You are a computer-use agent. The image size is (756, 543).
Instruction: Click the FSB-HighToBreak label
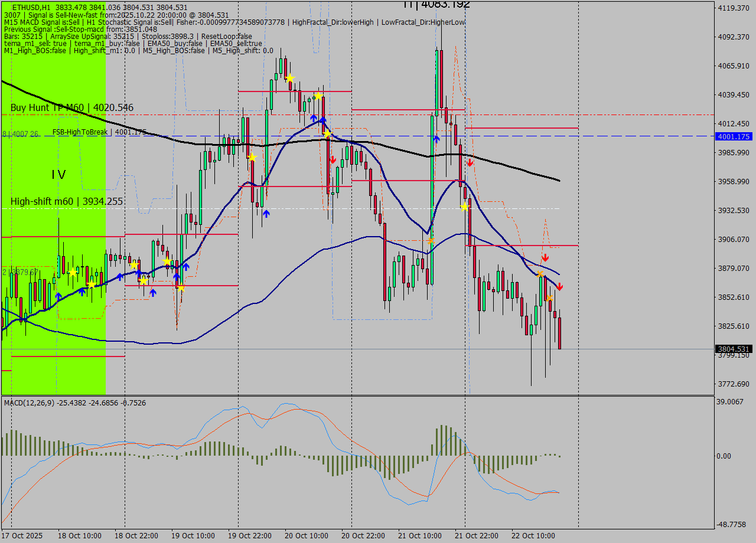click(x=80, y=132)
